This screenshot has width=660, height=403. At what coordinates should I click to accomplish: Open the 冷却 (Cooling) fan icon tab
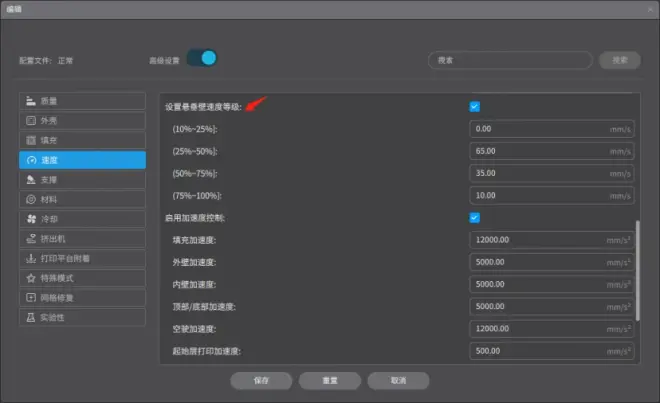point(31,219)
